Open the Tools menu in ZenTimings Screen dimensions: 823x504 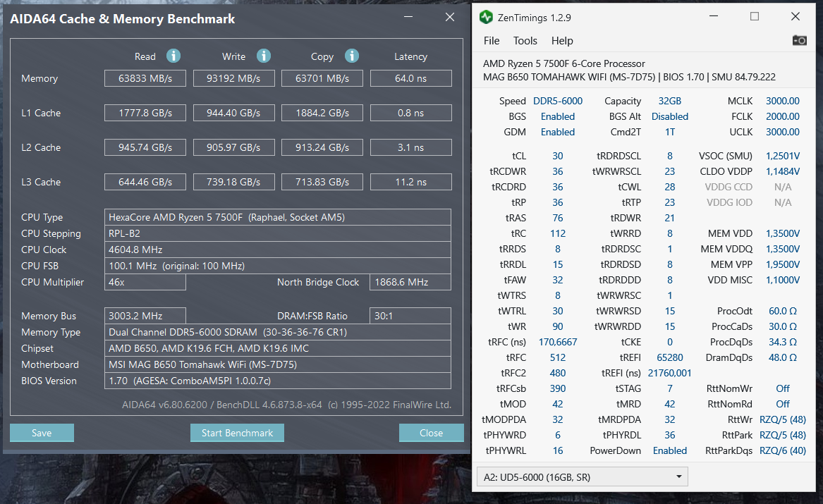(x=525, y=40)
